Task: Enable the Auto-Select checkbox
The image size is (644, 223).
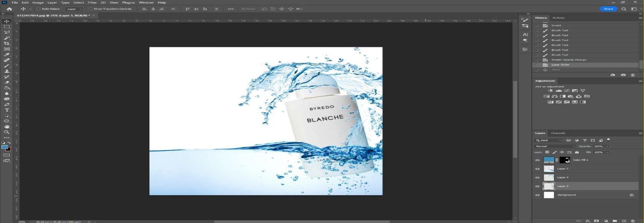Action: (x=39, y=9)
